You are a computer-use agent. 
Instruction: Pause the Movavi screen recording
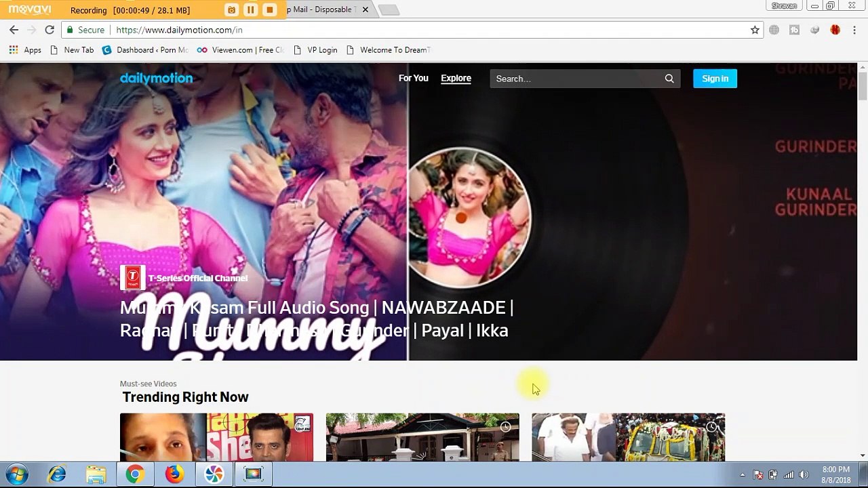coord(250,10)
